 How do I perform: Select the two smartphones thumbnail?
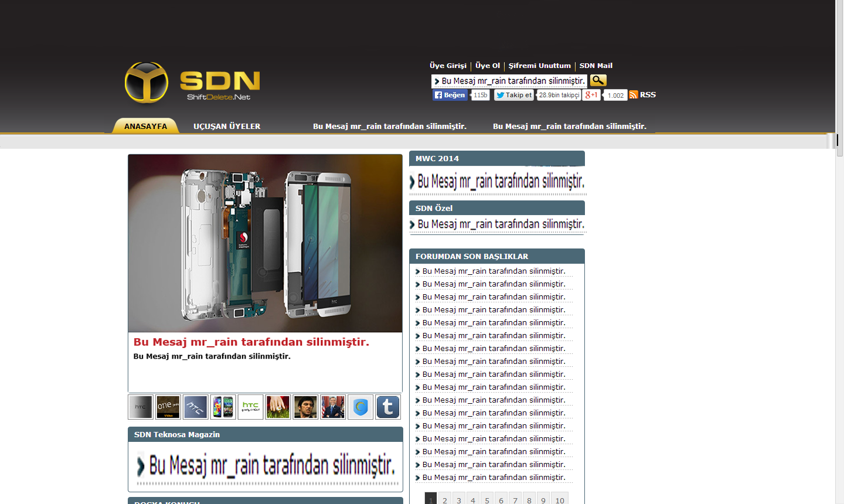click(x=223, y=407)
